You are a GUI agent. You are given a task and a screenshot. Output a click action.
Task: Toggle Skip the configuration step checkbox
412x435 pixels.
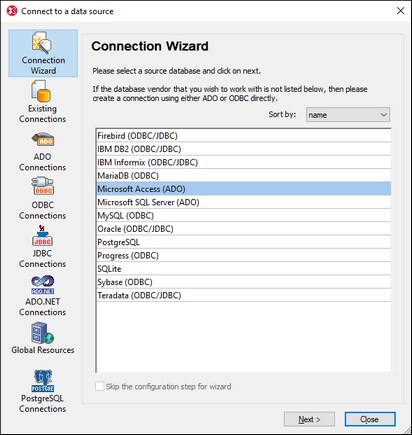tap(99, 386)
